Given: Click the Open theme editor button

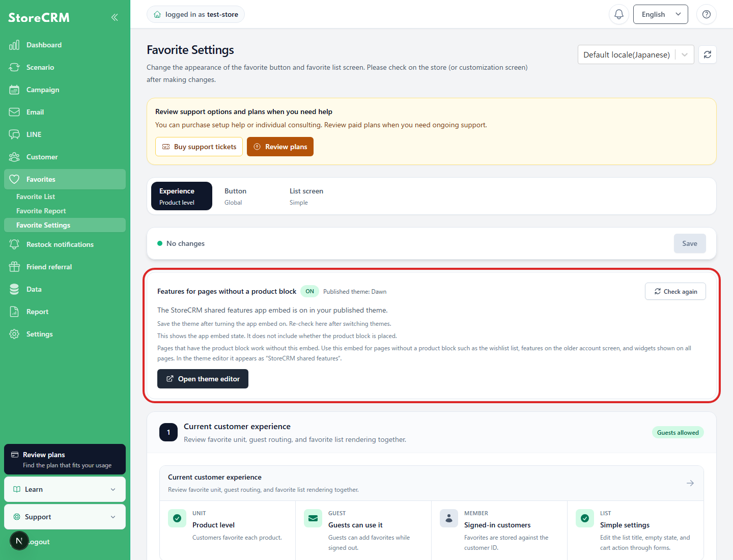Looking at the screenshot, I should click(203, 379).
